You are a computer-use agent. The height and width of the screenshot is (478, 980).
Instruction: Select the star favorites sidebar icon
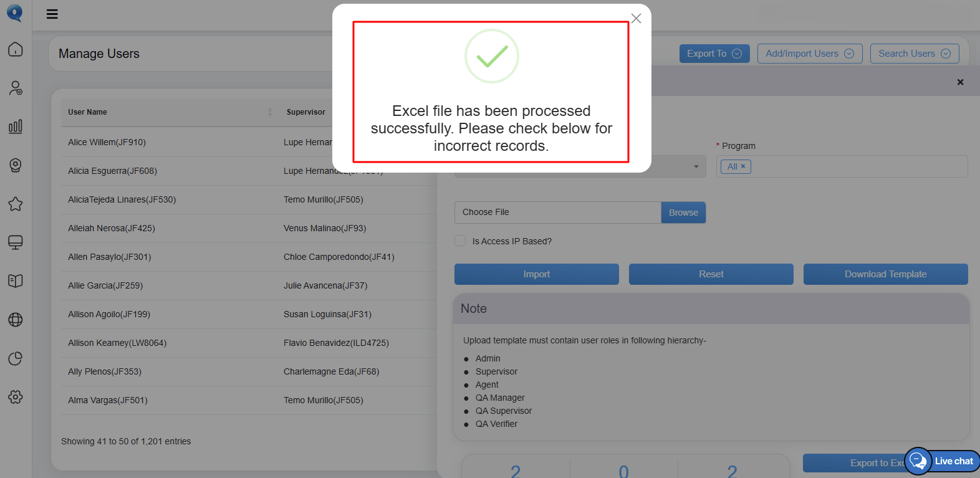click(16, 204)
